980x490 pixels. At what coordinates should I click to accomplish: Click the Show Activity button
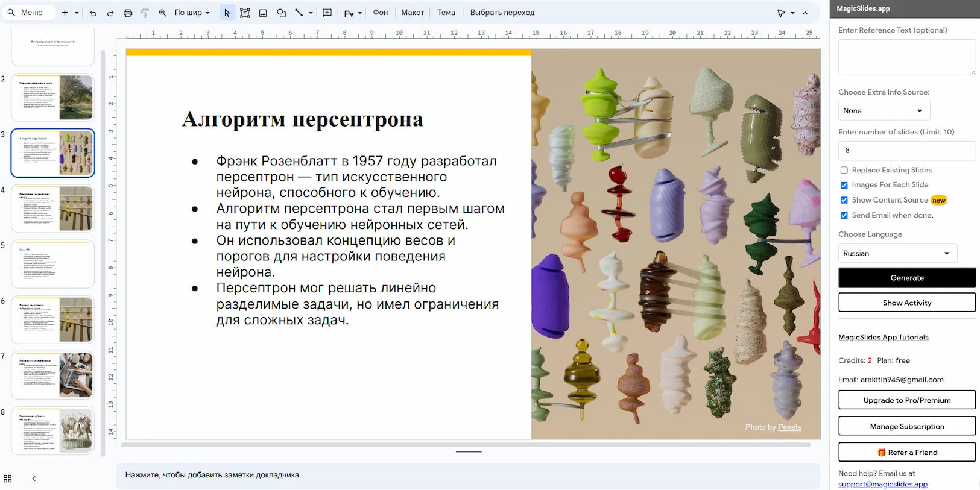[907, 303]
